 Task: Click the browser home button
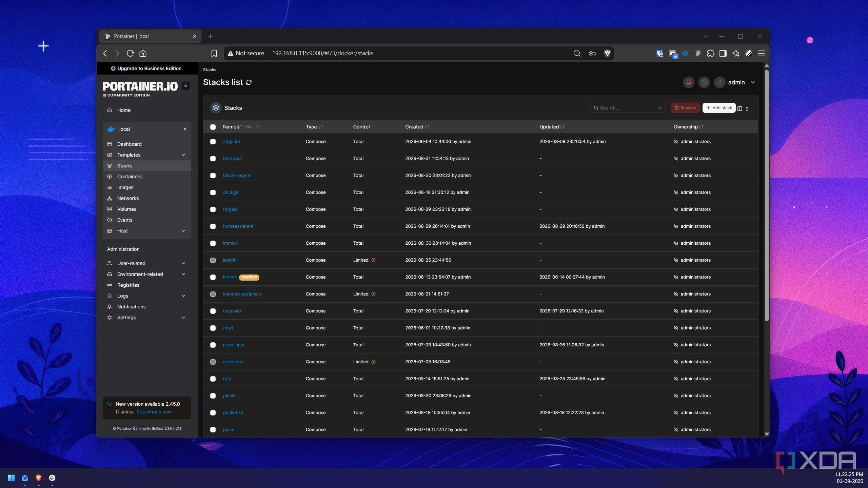(143, 53)
